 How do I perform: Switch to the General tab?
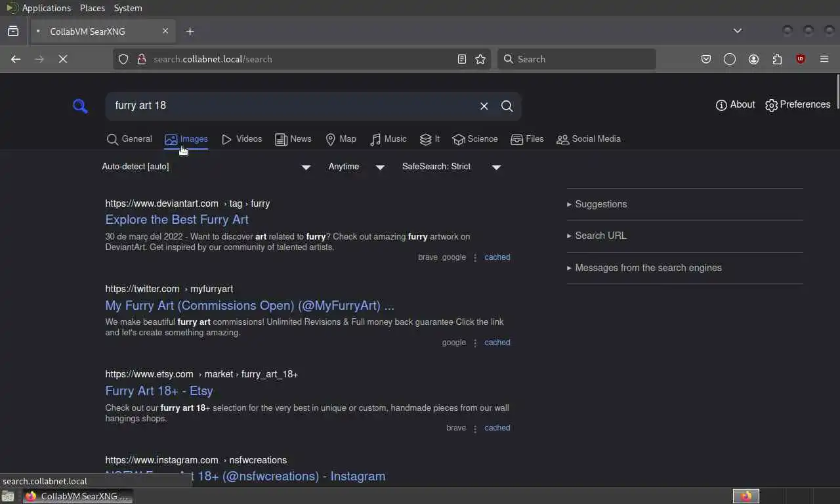129,139
